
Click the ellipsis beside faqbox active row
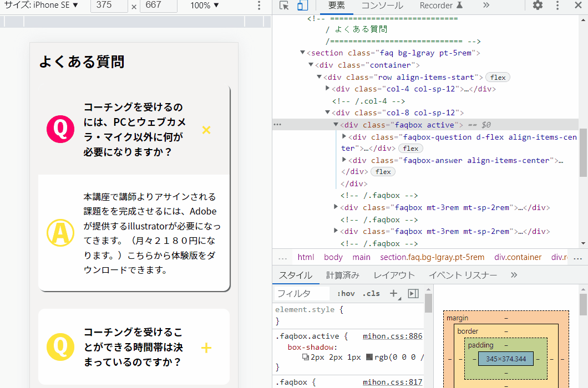pos(277,125)
